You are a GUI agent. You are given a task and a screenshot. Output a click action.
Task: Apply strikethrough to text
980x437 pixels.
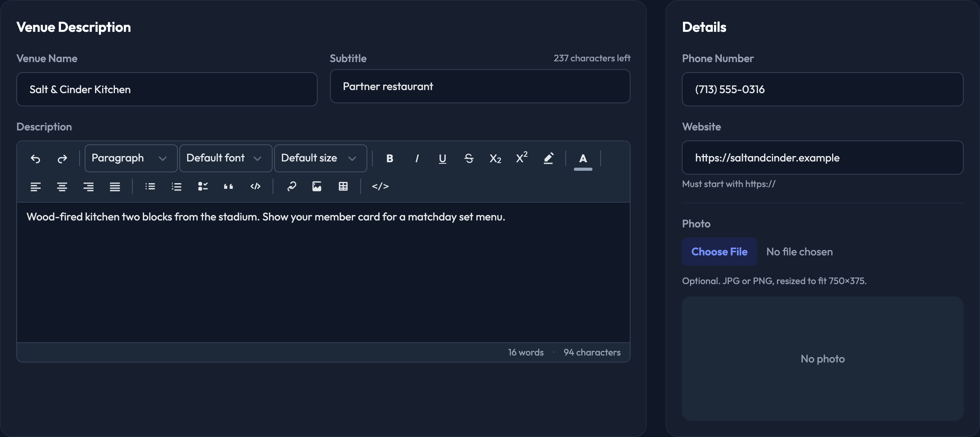click(x=469, y=158)
